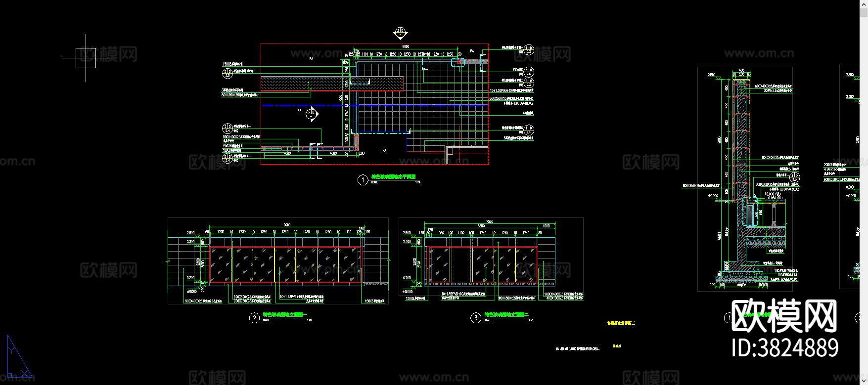Viewport: 868px width, 385px height.
Task: Click the section arrow marker above the plan
Action: point(400,33)
